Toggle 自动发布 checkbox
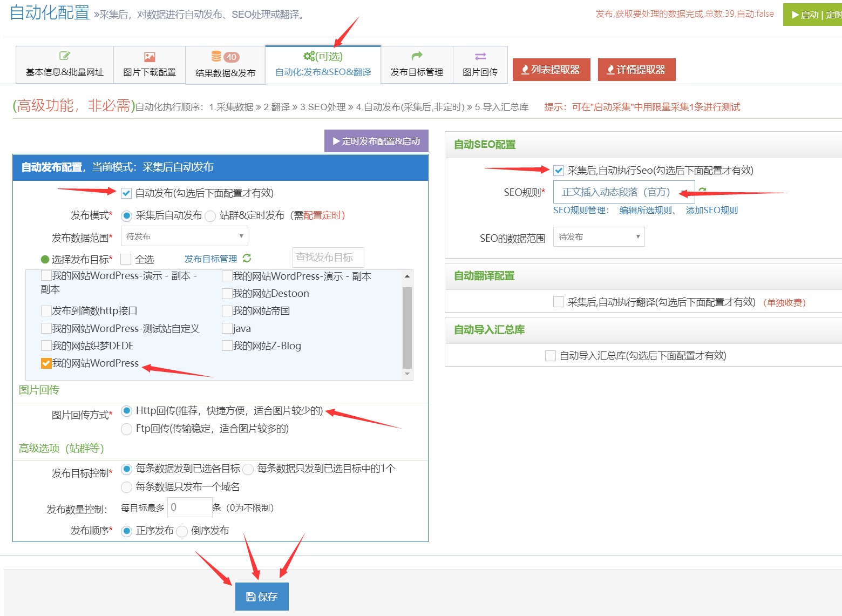This screenshot has width=842, height=616. coord(126,193)
